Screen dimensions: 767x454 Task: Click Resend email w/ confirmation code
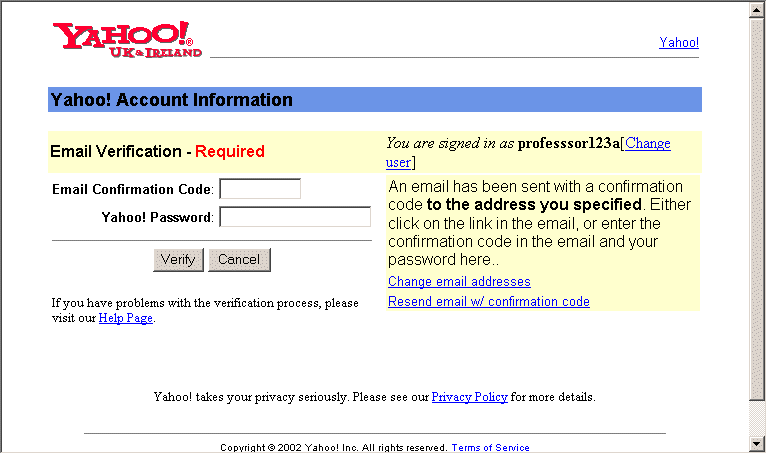(x=489, y=302)
